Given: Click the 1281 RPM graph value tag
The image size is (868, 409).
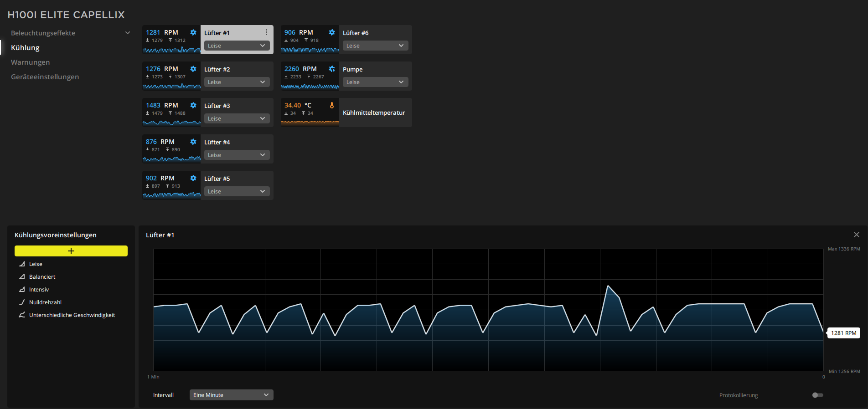Looking at the screenshot, I should 843,333.
